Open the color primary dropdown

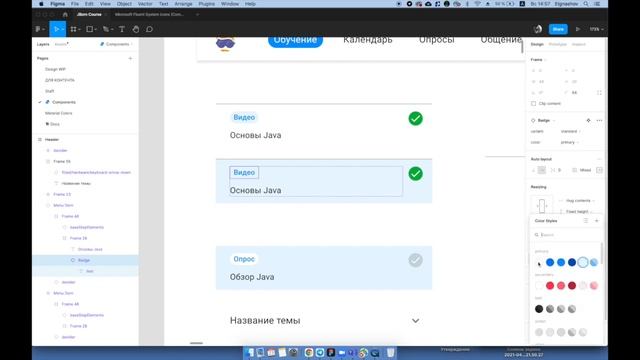[570, 142]
